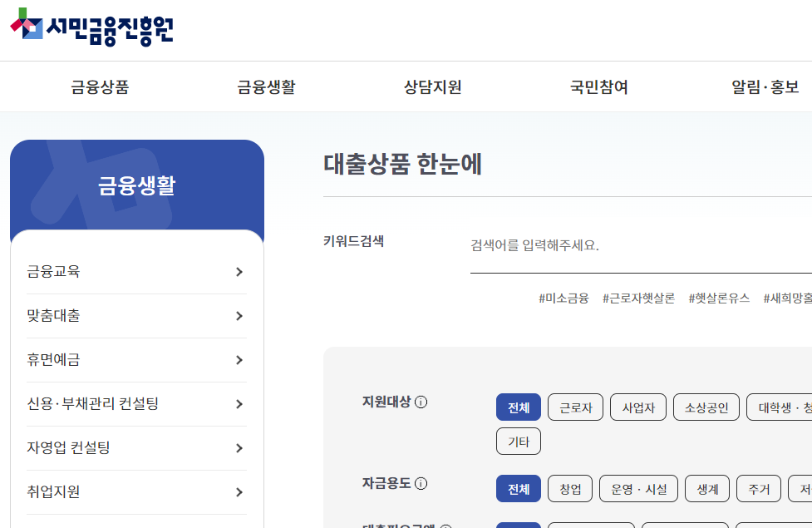Open 국민참여 main menu

point(598,87)
